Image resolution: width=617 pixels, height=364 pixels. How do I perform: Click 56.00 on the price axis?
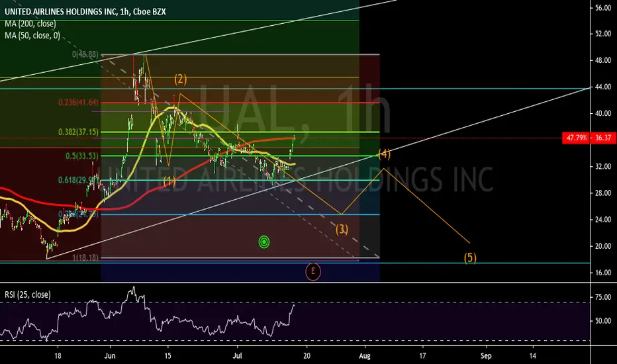603,8
